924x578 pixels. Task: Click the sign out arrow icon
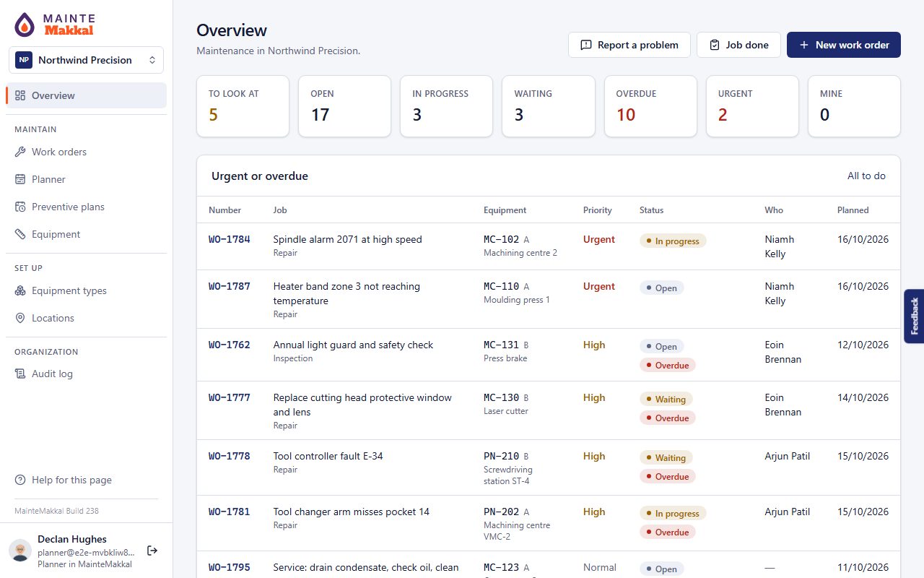coord(152,551)
